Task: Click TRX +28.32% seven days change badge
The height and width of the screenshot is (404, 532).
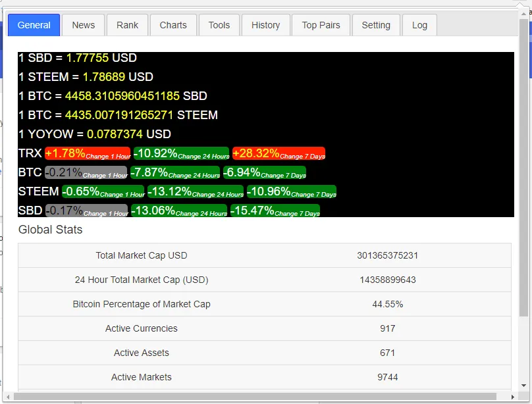Action: point(279,153)
